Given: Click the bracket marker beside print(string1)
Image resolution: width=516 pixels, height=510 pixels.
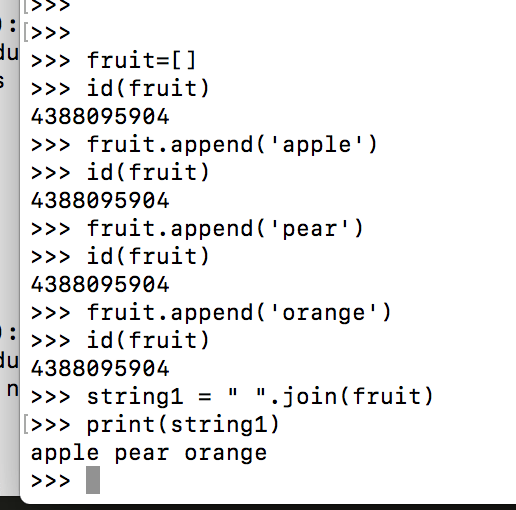Looking at the screenshot, I should pos(26,425).
